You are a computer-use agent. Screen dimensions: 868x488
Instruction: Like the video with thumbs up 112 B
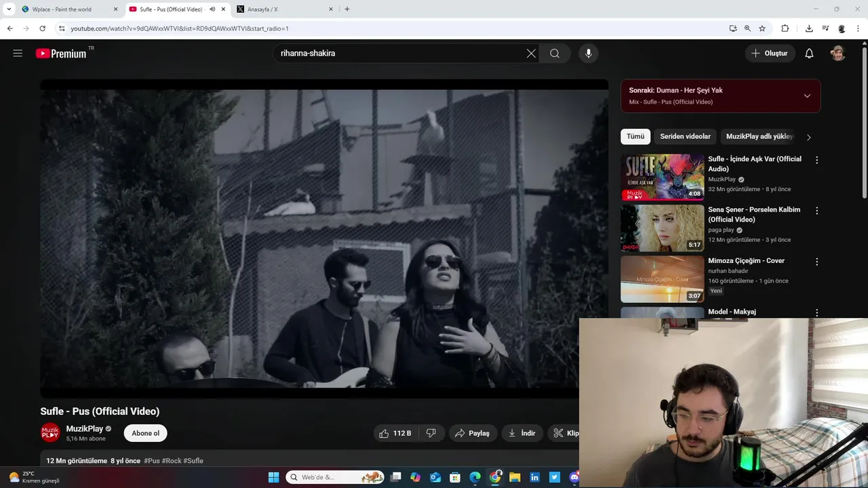[396, 433]
